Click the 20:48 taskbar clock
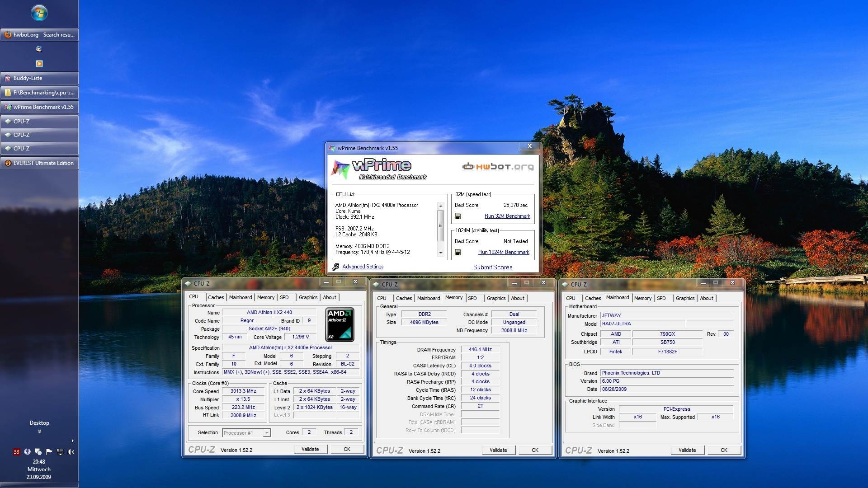This screenshot has width=868, height=488. [x=39, y=462]
